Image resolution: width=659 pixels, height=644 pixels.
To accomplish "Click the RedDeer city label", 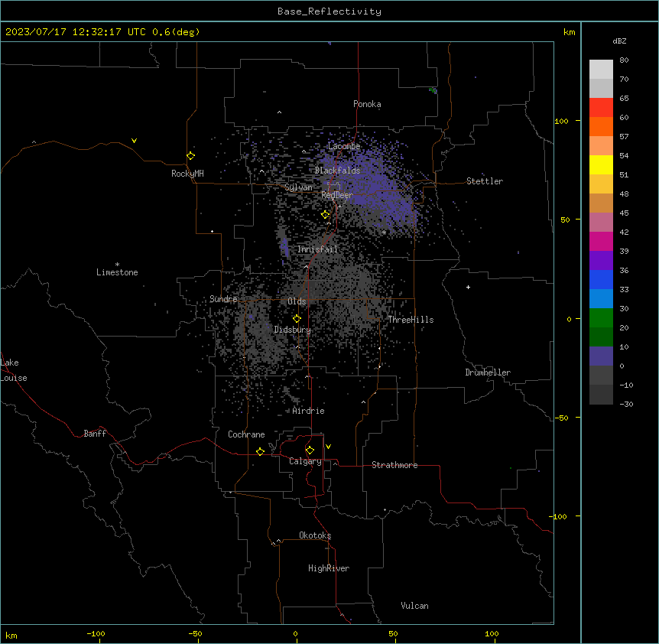I will tap(337, 195).
